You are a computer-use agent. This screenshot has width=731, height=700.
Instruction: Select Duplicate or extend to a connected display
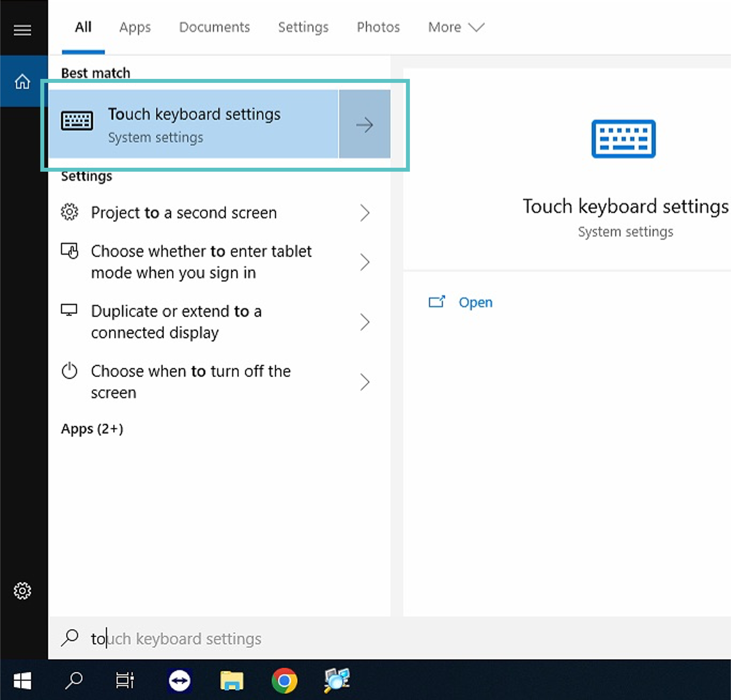tap(219, 322)
